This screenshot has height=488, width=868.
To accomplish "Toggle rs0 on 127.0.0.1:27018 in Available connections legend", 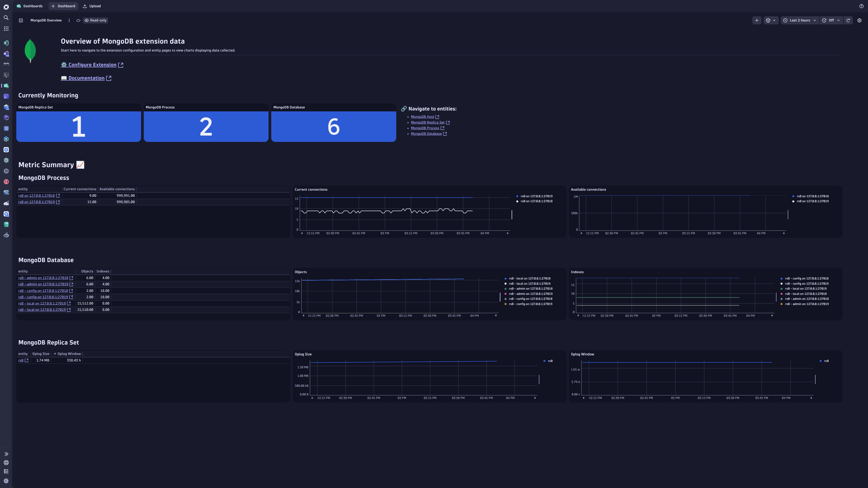I will click(x=810, y=196).
